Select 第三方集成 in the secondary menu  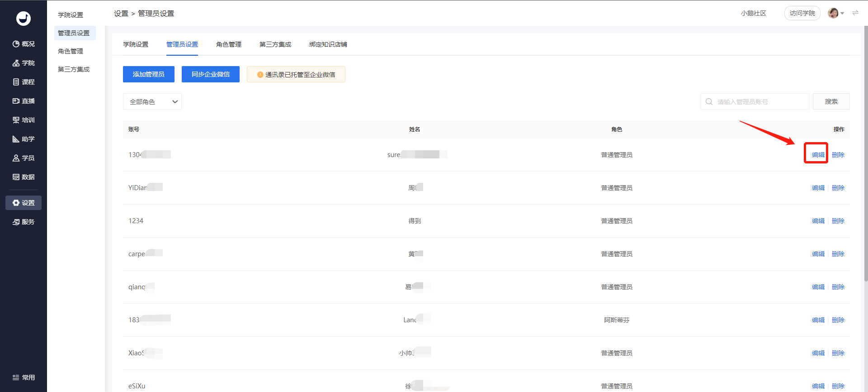[x=74, y=69]
